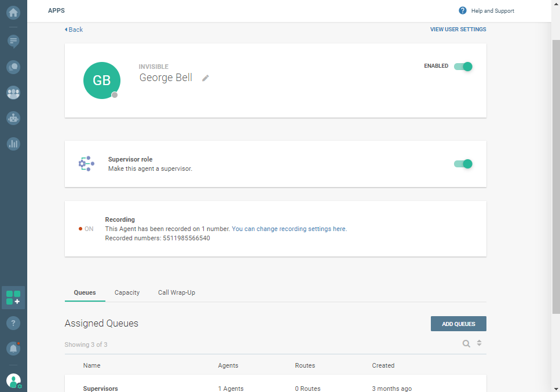Screen dimensions: 560x392
Task: Switch to the Call Wrap-Up tab
Action: click(177, 292)
